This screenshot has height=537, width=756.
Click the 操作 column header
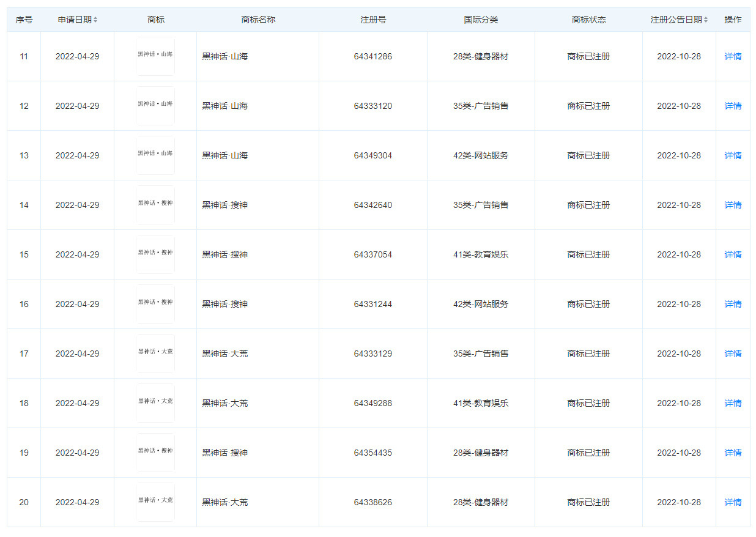(733, 20)
